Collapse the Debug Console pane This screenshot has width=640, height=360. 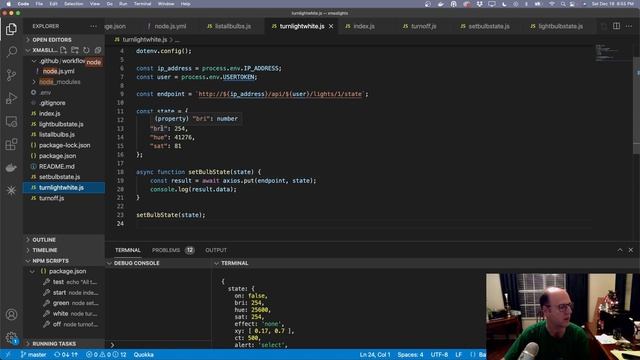point(158,263)
